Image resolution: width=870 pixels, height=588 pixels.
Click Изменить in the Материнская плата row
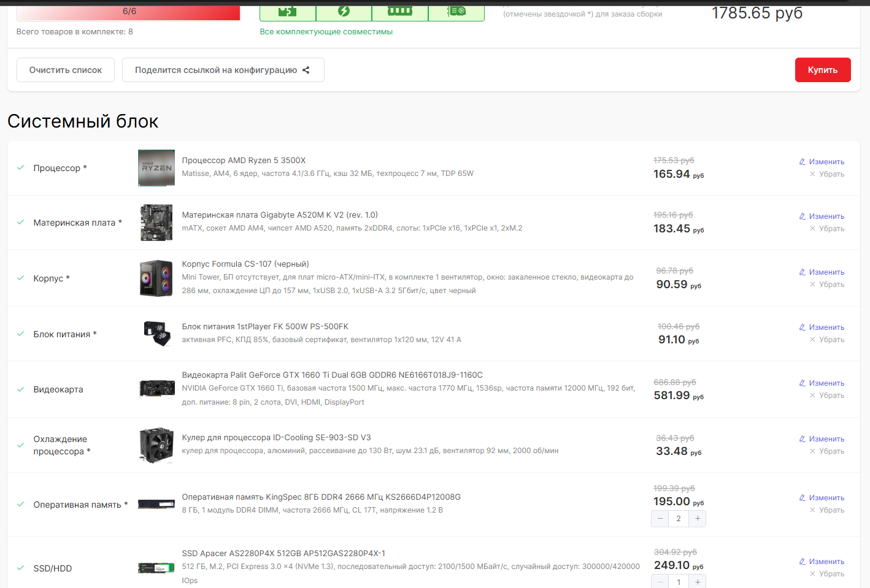822,216
